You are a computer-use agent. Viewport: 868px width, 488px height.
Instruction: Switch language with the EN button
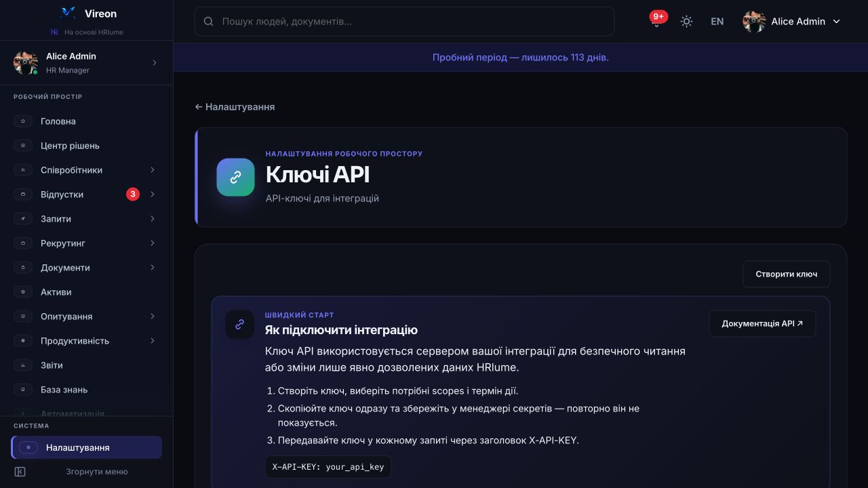click(x=717, y=22)
